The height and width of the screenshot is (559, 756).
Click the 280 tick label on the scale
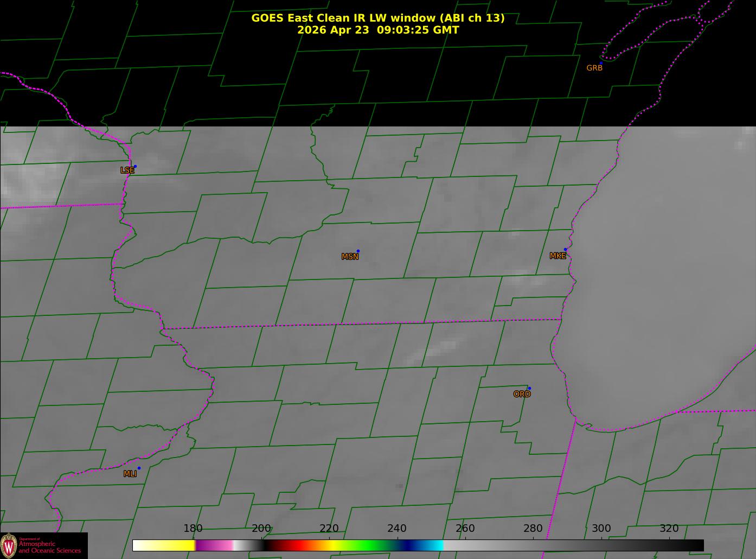533,529
